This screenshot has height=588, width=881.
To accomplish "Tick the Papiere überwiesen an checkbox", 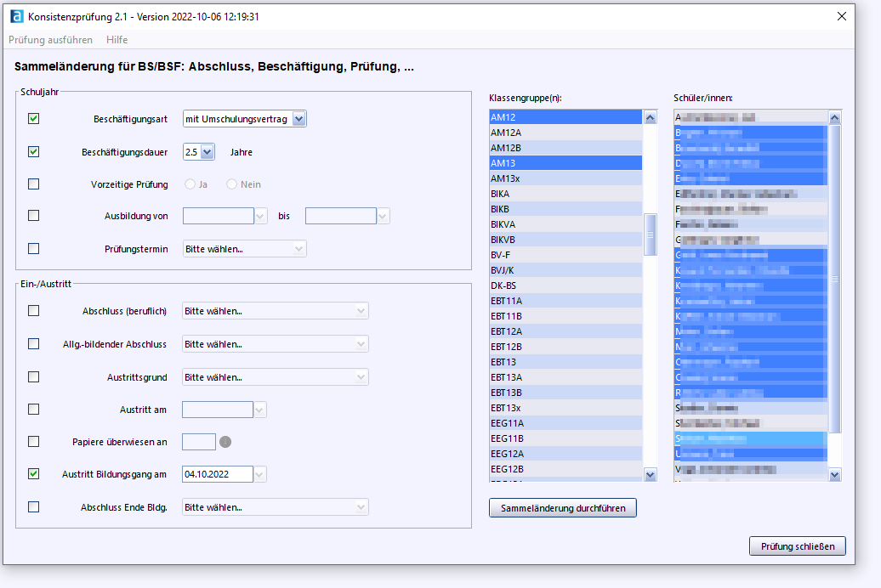I will 34,441.
